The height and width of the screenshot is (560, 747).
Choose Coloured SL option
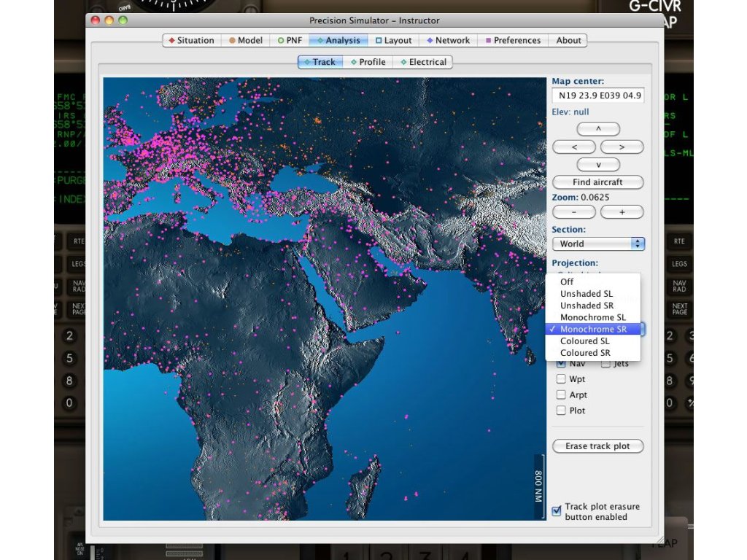pos(593,341)
